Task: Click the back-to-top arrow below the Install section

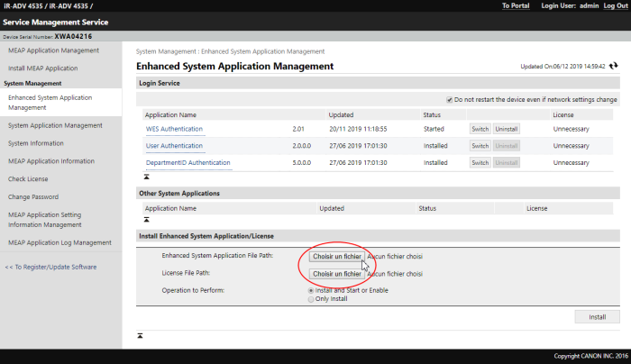Action: pyautogui.click(x=139, y=335)
